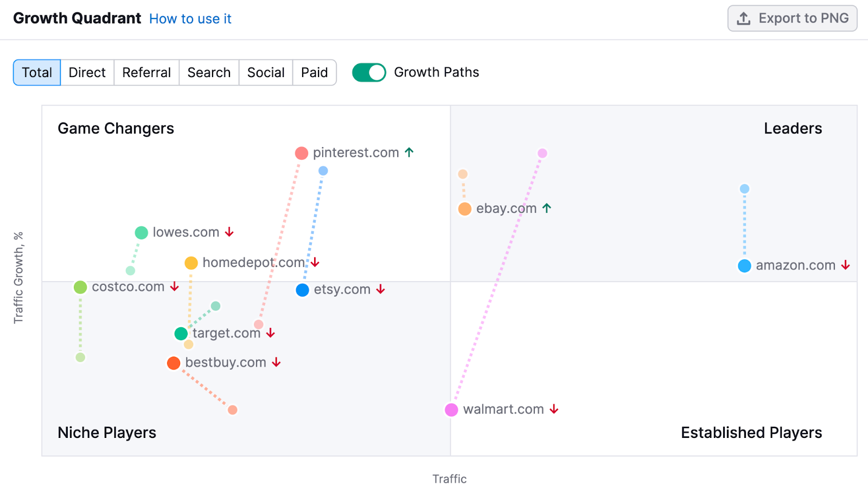
Task: Click the red decline arrow next to amazon.com
Action: (845, 265)
